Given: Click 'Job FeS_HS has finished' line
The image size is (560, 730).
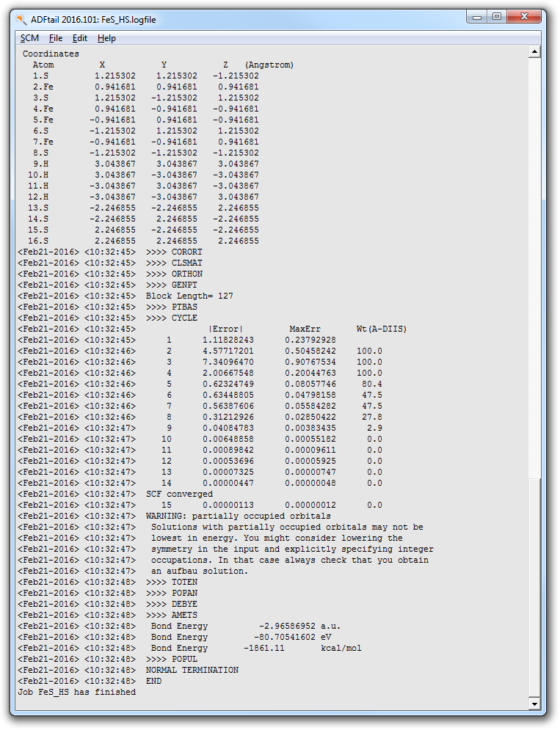Looking at the screenshot, I should click(77, 693).
